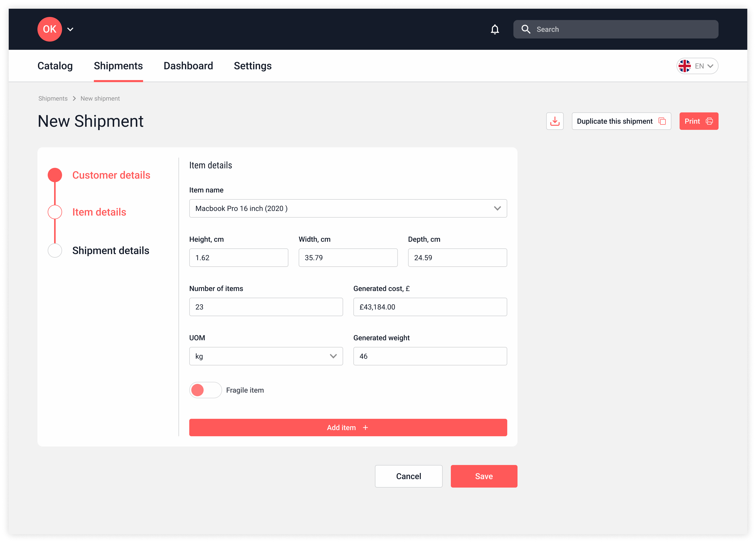Click the Cancel button
756x543 pixels.
coord(408,476)
